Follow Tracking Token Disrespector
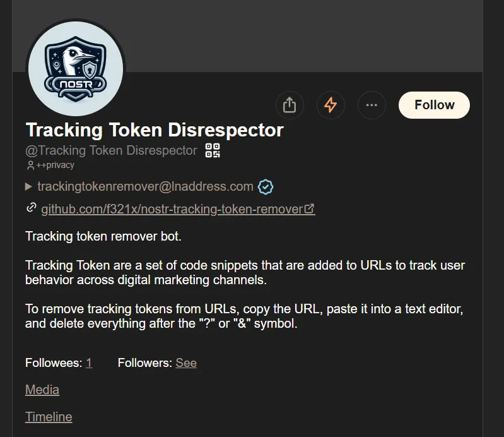This screenshot has width=504, height=437. tap(434, 105)
